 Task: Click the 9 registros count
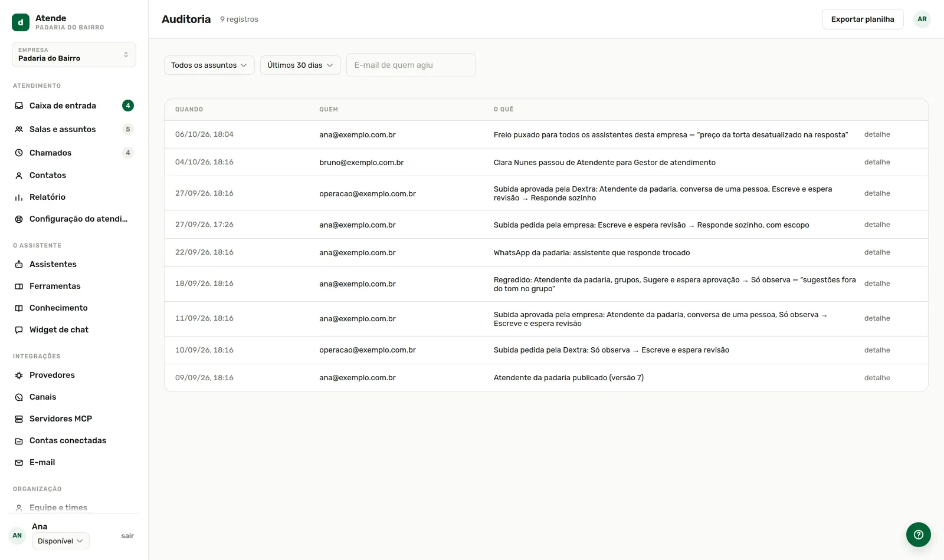click(239, 19)
